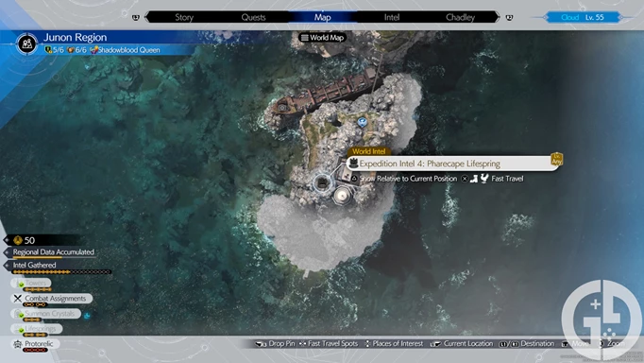Click the crossed swords Combat Assignments icon

[18, 299]
